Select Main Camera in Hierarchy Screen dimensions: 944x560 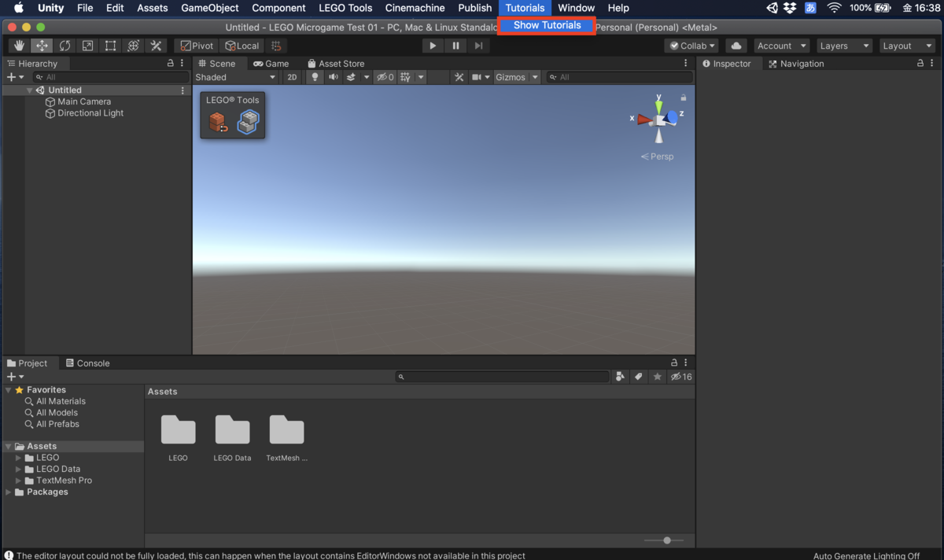coord(83,101)
